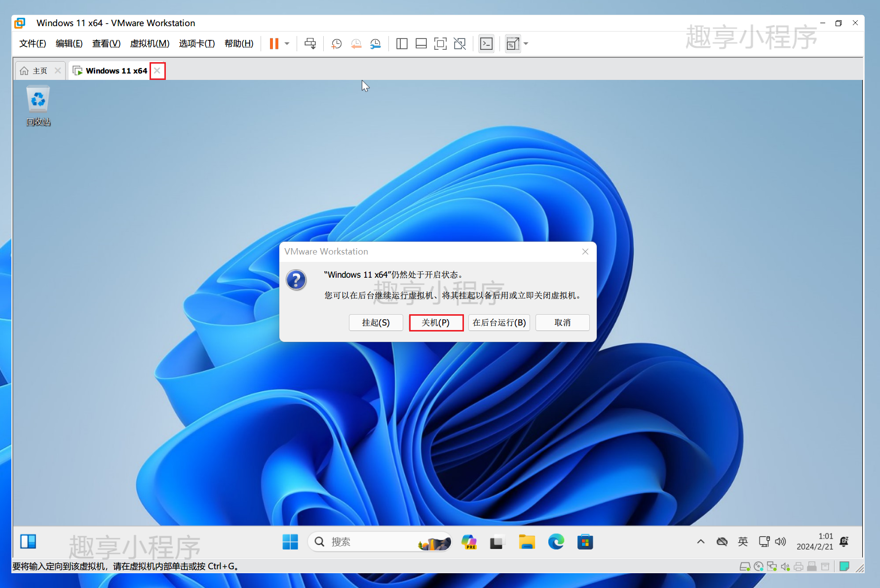Click the guest volume speaker tray icon
880x588 pixels.
(780, 542)
